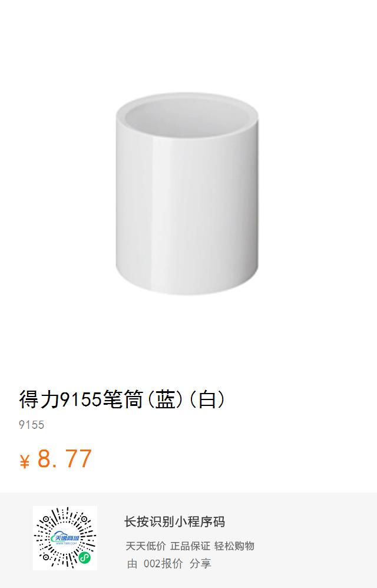Click the 正品保证 slogan
The height and width of the screenshot is (588, 377).
point(190,546)
